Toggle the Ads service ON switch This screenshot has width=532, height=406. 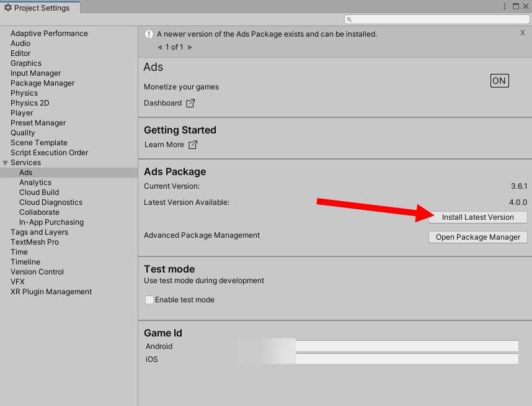click(x=499, y=81)
